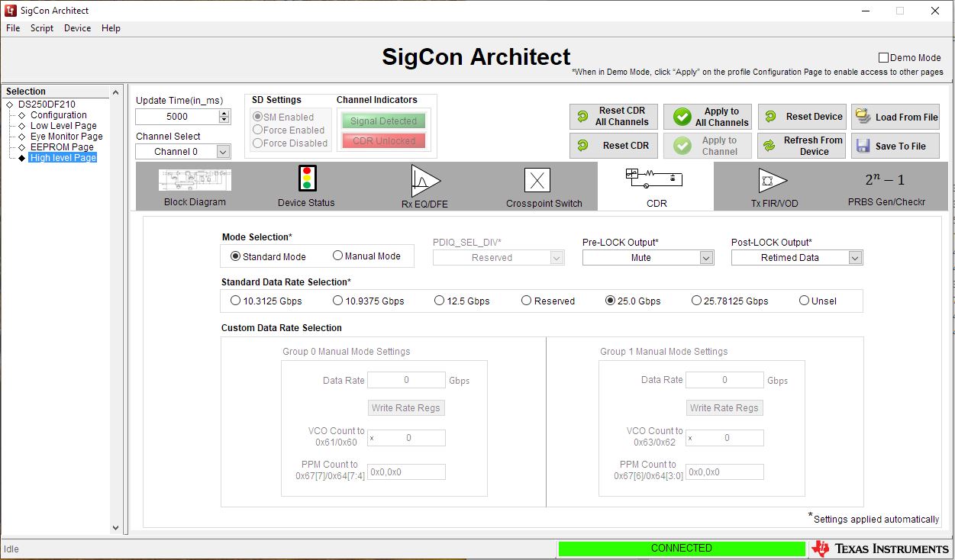Click the SigCon Architect title bar app icon
Image resolution: width=955 pixels, height=560 pixels.
point(11,11)
